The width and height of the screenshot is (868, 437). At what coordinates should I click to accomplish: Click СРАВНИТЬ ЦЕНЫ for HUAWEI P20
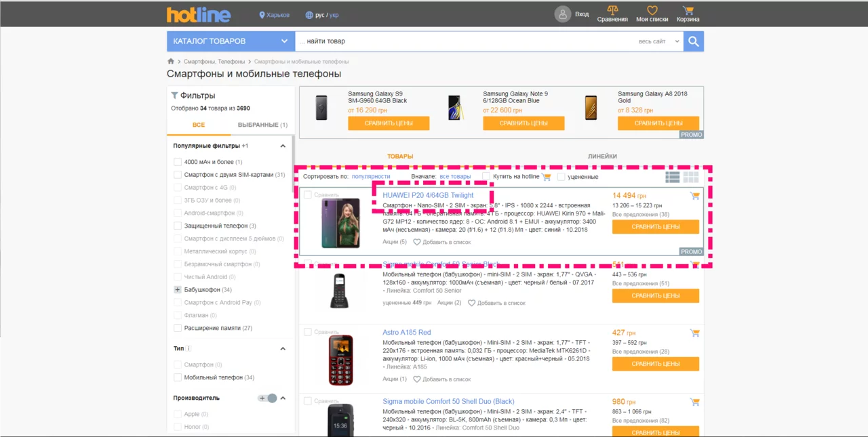[x=655, y=227]
